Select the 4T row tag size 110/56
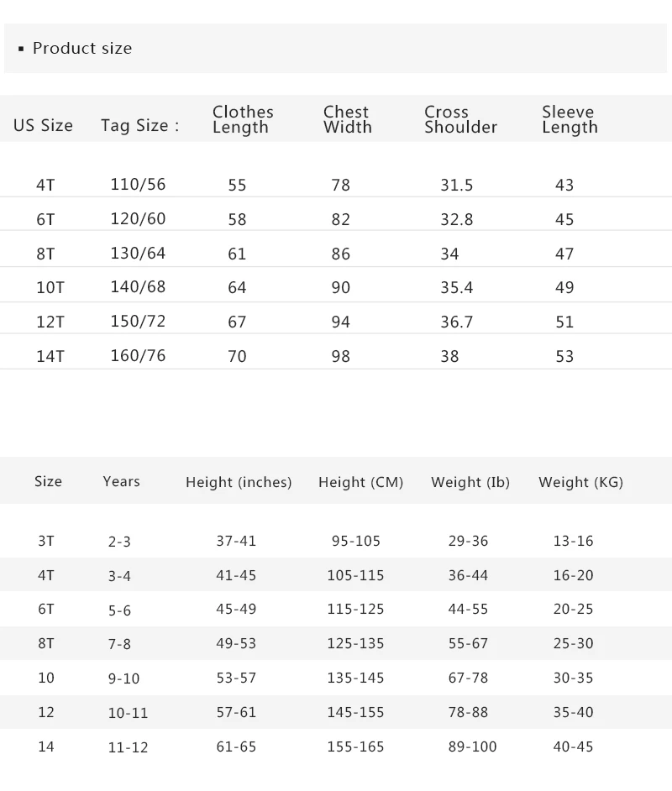The height and width of the screenshot is (791, 672). pyautogui.click(x=138, y=185)
